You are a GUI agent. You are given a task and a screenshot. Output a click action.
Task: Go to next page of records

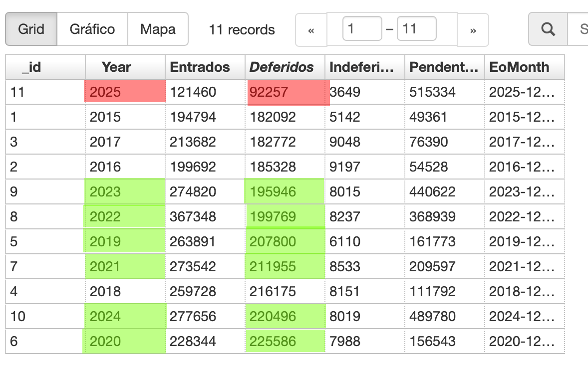pyautogui.click(x=473, y=30)
